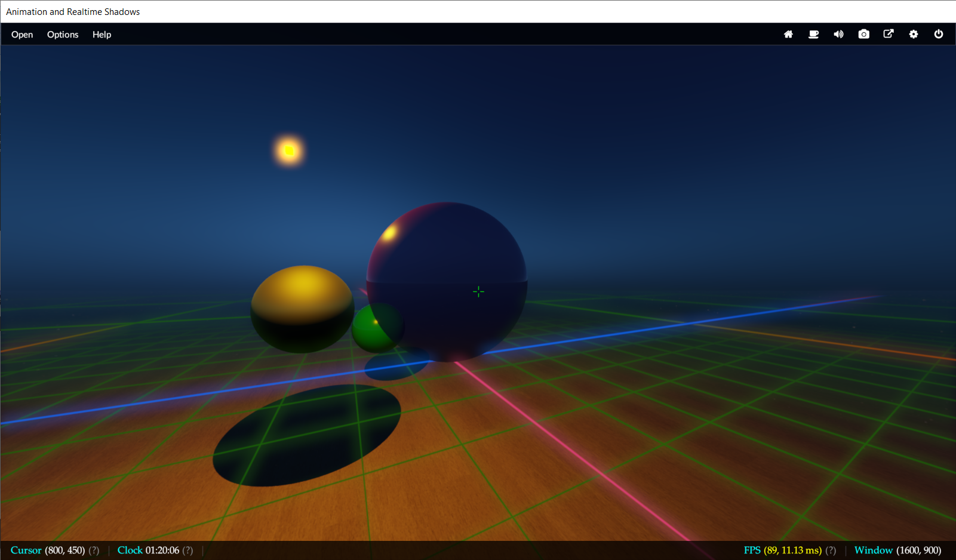Click the Window size label
956x560 pixels.
click(873, 550)
